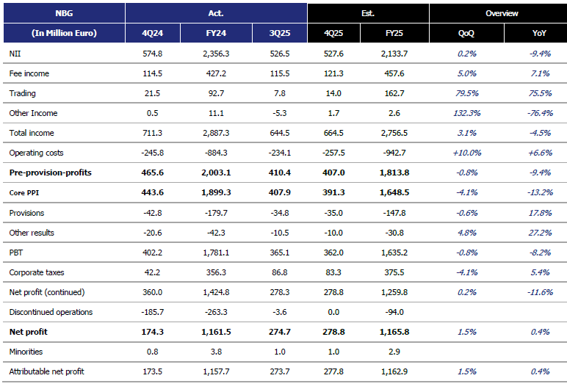The image size is (567, 392).
Task: Click the Trading QoQ value 79.5%
Action: [466, 93]
